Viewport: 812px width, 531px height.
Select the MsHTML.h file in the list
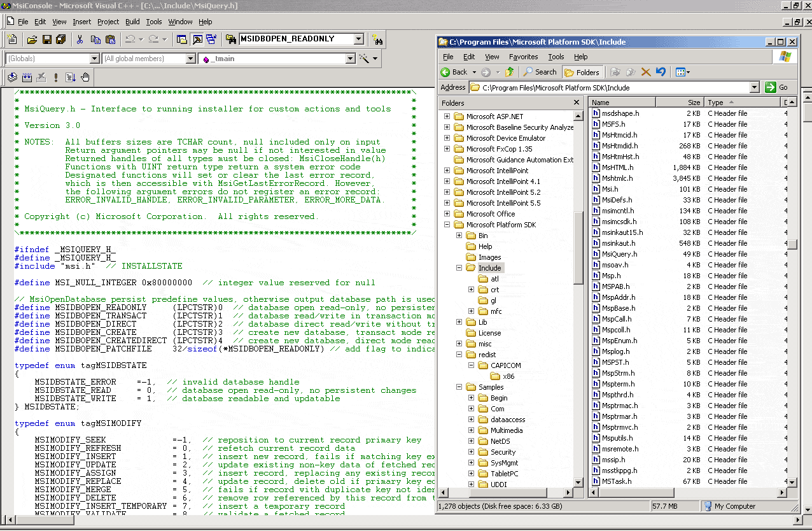point(617,167)
